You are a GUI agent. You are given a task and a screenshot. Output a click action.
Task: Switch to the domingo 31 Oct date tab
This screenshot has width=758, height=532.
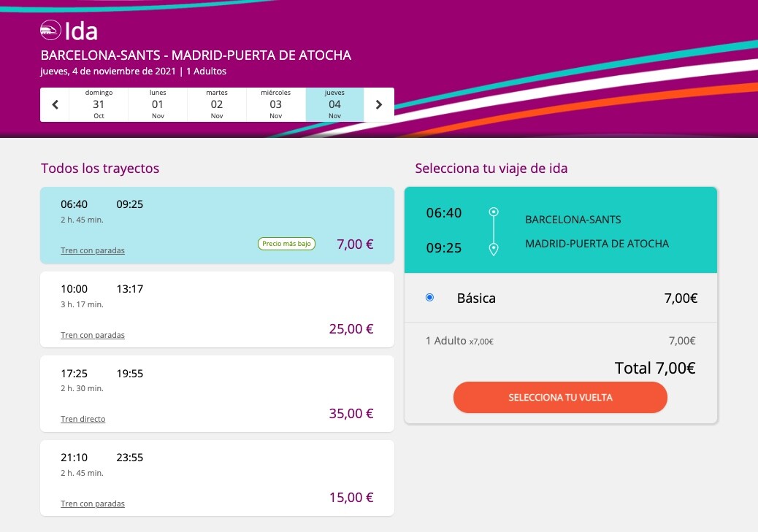coord(99,104)
